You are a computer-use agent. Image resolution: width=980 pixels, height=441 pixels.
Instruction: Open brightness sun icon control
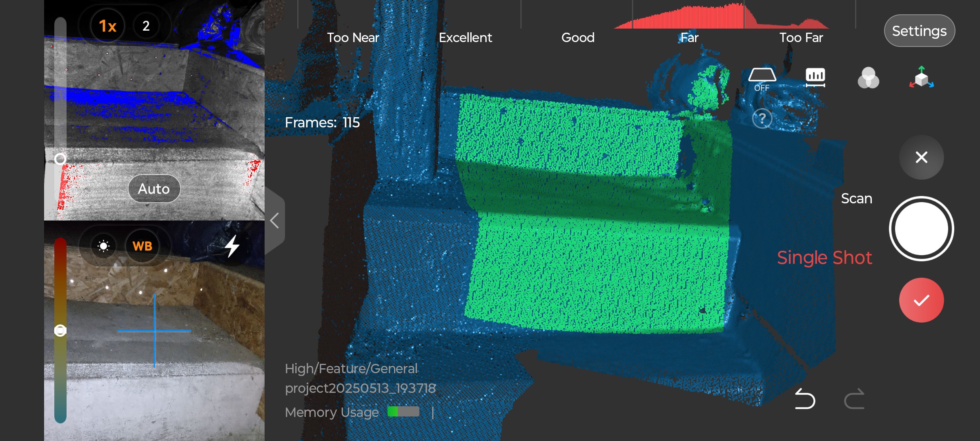104,246
